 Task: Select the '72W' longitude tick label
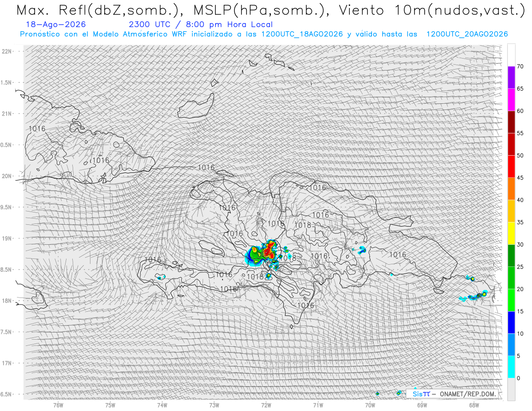[266, 405]
